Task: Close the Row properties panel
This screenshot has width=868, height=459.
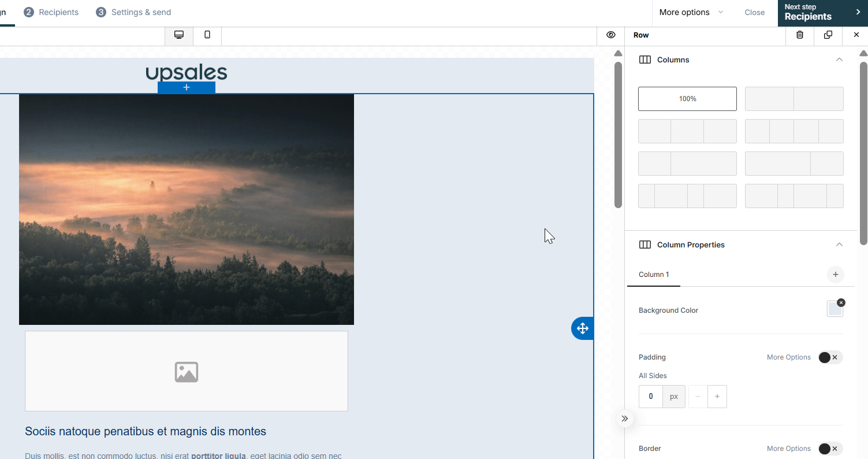Action: click(x=856, y=35)
